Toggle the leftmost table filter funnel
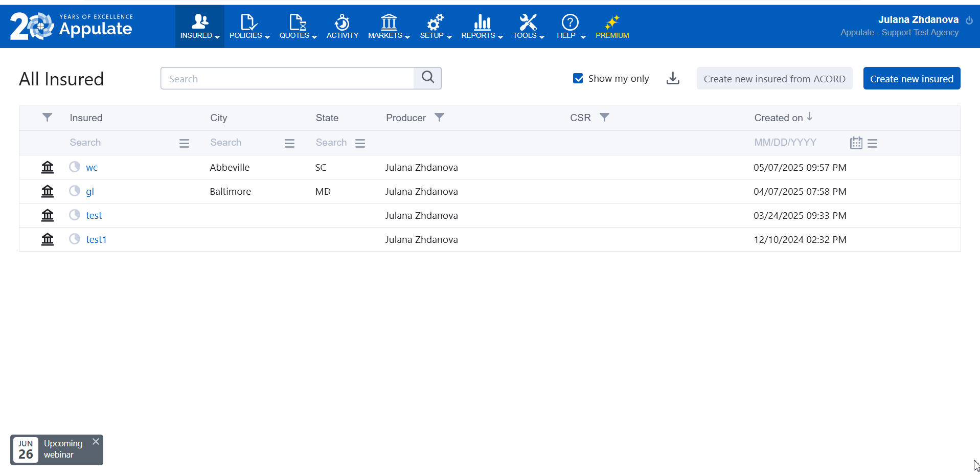The width and height of the screenshot is (980, 476). (47, 118)
